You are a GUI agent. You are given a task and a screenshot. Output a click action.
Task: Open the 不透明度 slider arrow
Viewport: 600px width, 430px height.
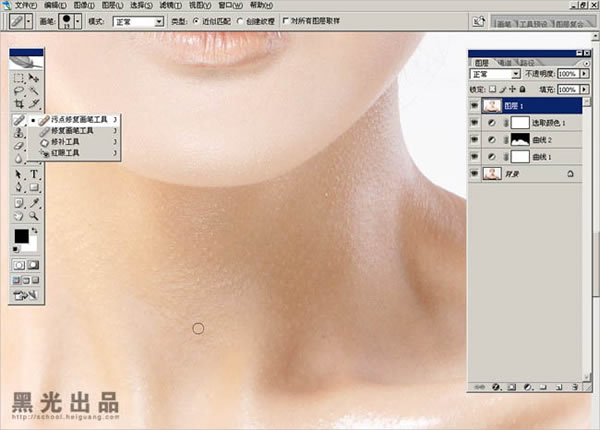tap(584, 73)
